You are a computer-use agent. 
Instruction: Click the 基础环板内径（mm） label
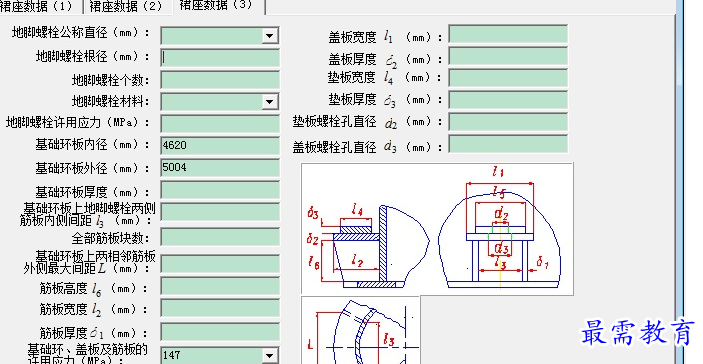[x=92, y=144]
